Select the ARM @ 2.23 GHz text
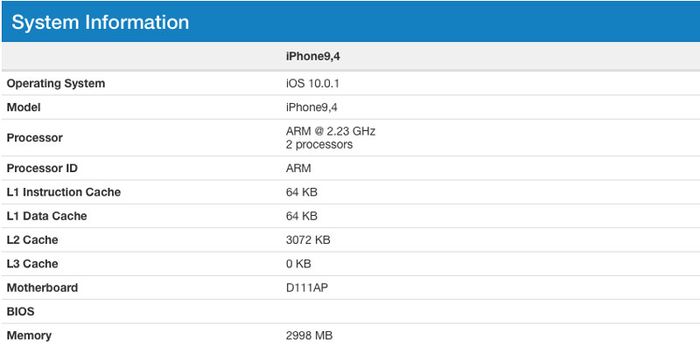Viewport: 700px width, 360px height. (331, 131)
